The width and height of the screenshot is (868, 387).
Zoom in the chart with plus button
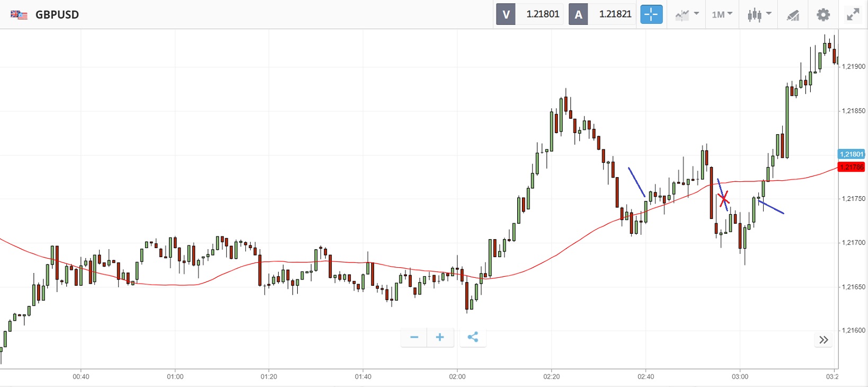440,337
